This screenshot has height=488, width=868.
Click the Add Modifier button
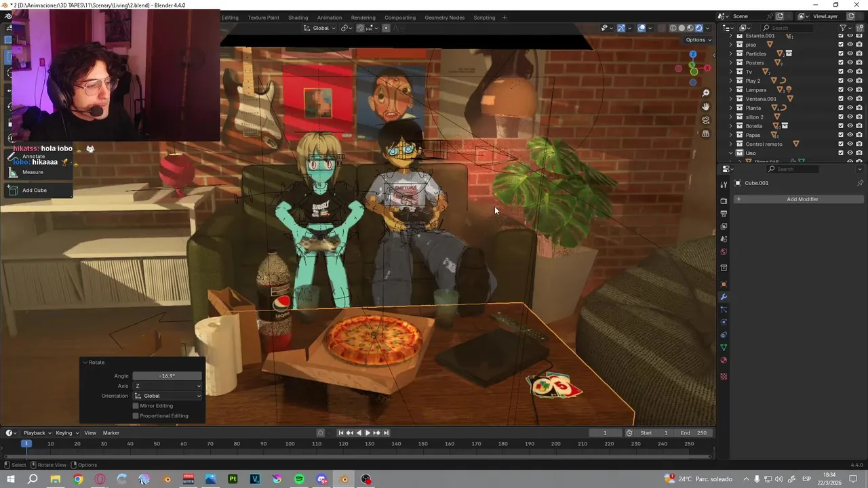tap(798, 199)
